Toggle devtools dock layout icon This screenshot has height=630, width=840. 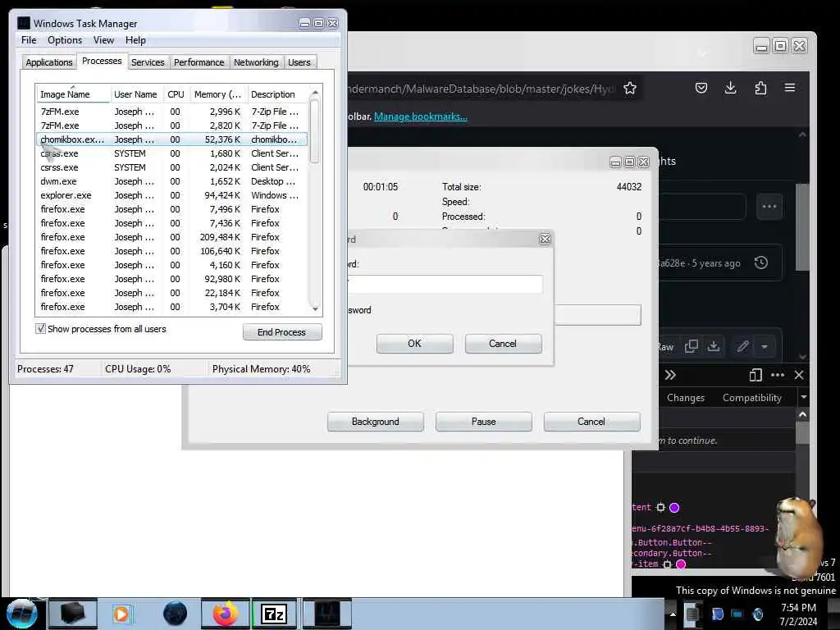coord(756,375)
